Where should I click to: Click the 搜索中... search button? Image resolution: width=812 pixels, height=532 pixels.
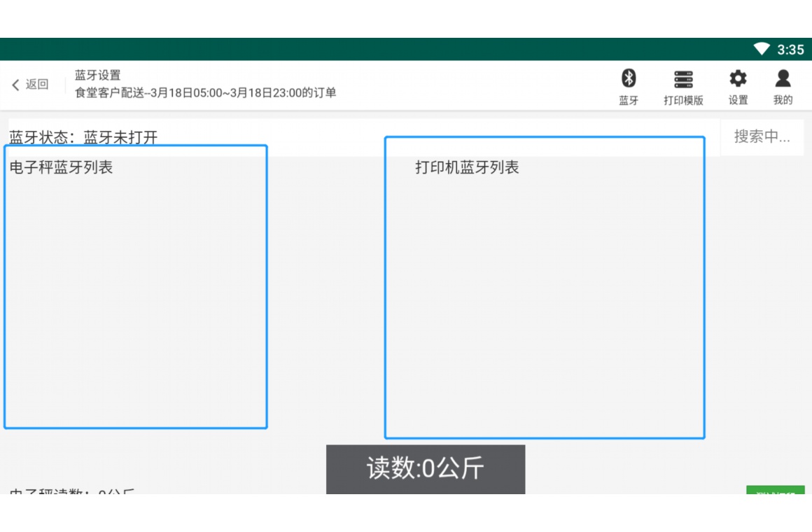(x=762, y=136)
